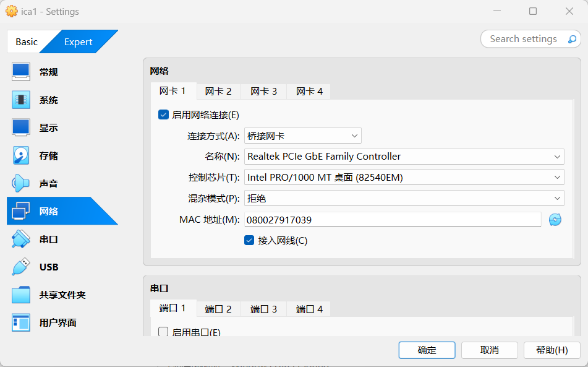This screenshot has width=588, height=367.
Task: Select the 共享文件夹 sidebar label
Action: [62, 295]
